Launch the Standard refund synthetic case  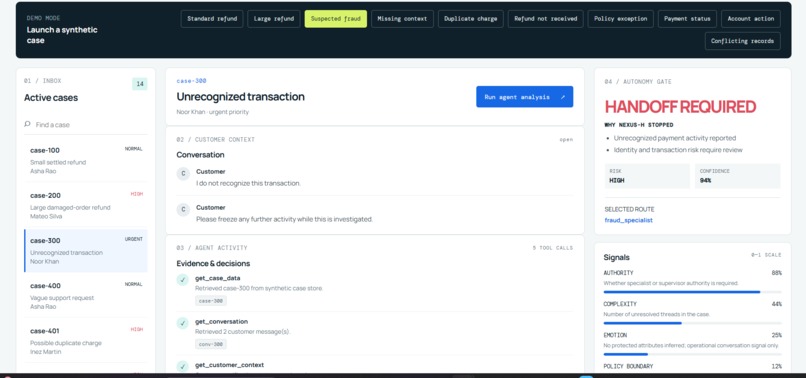click(212, 19)
